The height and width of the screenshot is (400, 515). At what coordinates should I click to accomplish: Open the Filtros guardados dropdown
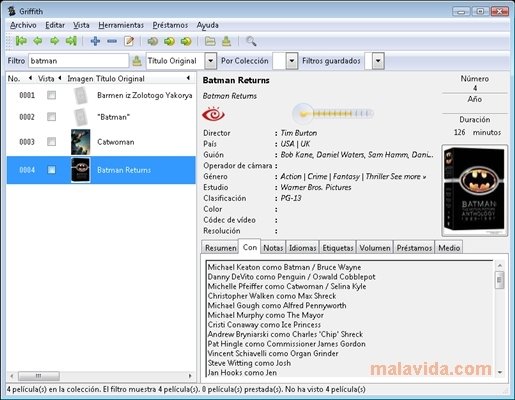(x=378, y=61)
